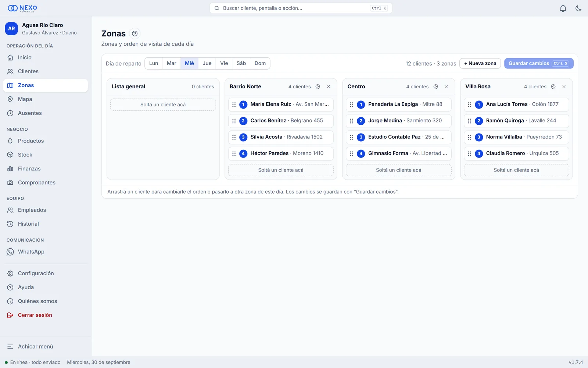Choose Sáb delivery day

pos(241,63)
